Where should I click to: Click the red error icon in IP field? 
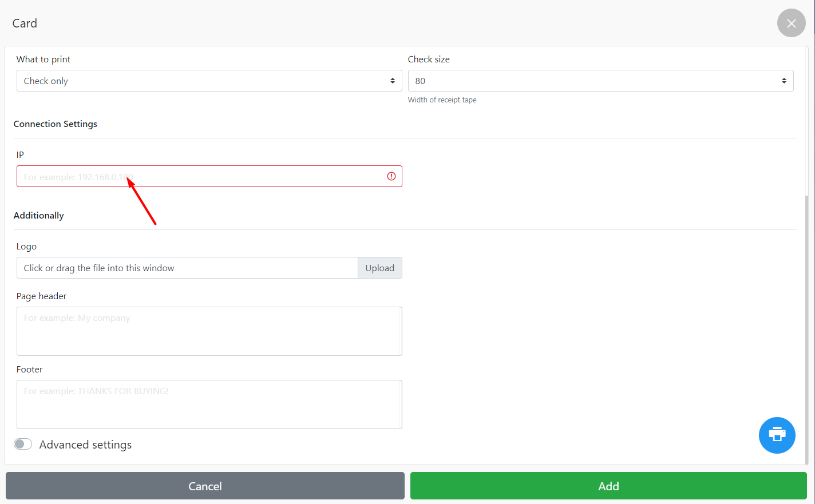pyautogui.click(x=391, y=176)
